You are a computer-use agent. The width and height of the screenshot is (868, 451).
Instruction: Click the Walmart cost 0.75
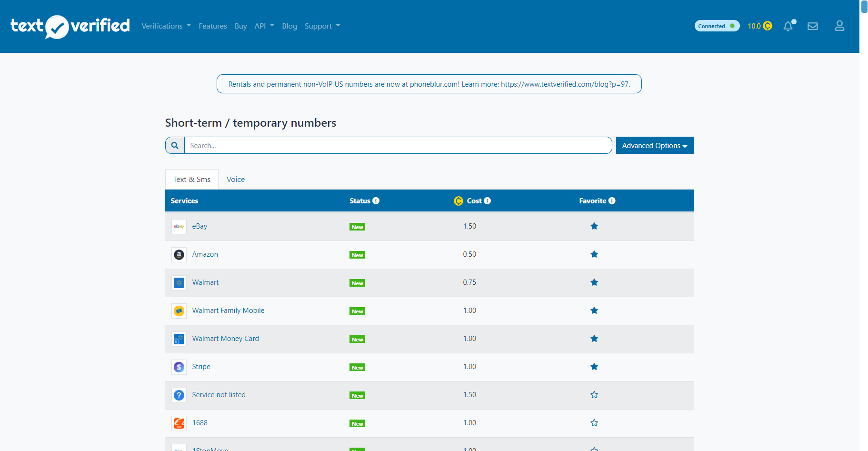click(469, 282)
